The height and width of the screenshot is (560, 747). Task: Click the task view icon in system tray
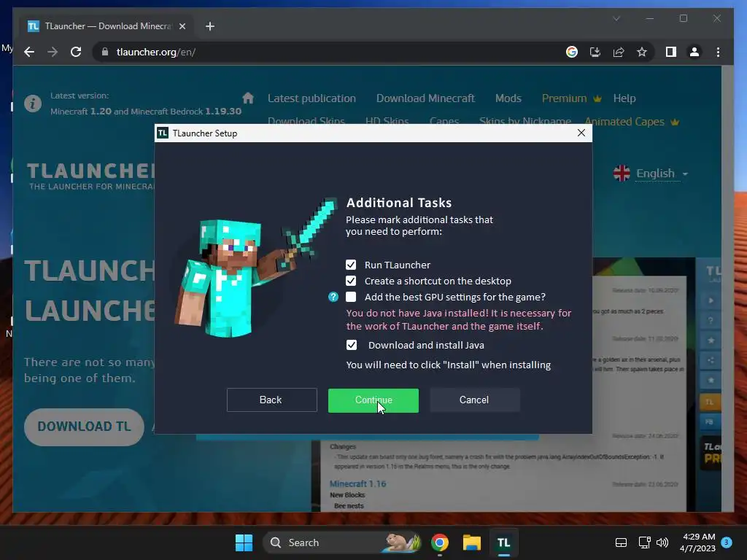[x=621, y=542]
